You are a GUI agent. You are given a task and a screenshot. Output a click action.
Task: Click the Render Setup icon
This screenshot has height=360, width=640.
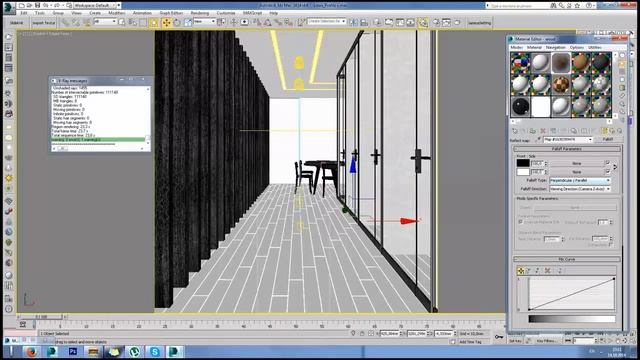point(436,22)
